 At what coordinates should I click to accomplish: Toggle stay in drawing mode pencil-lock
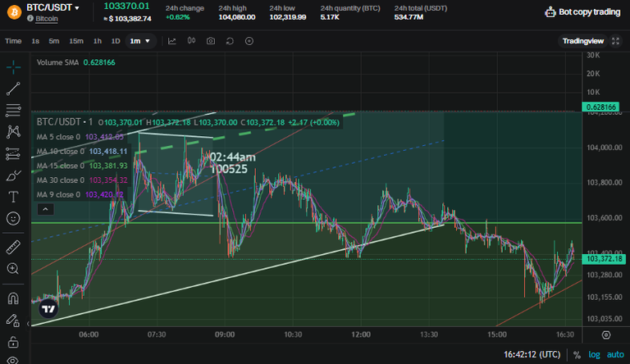[13, 321]
